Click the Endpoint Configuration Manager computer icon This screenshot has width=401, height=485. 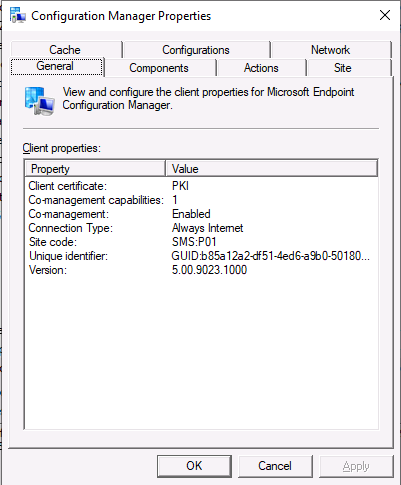tap(39, 101)
